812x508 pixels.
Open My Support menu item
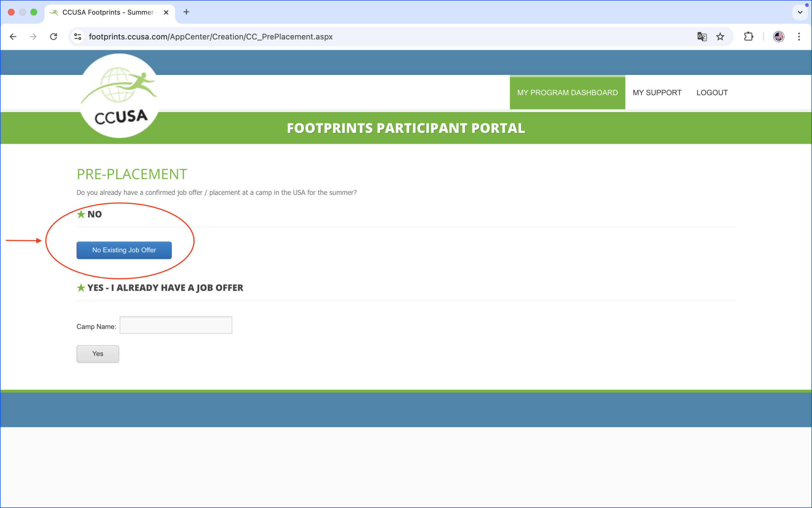[657, 93]
